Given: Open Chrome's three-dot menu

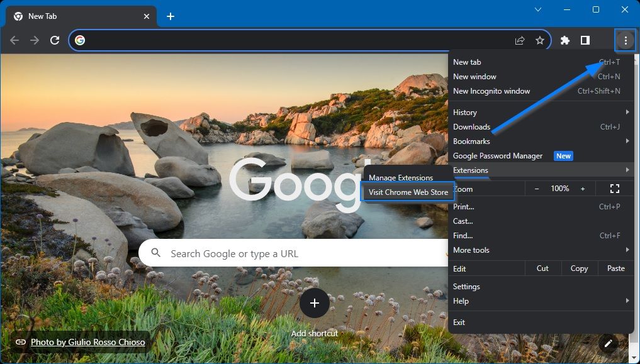Looking at the screenshot, I should (x=625, y=40).
